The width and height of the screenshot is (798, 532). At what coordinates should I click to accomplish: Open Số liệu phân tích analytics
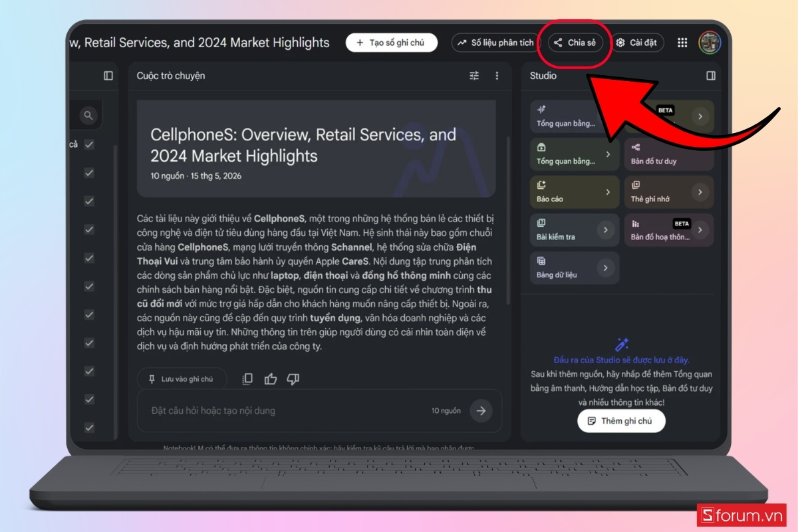(x=495, y=43)
